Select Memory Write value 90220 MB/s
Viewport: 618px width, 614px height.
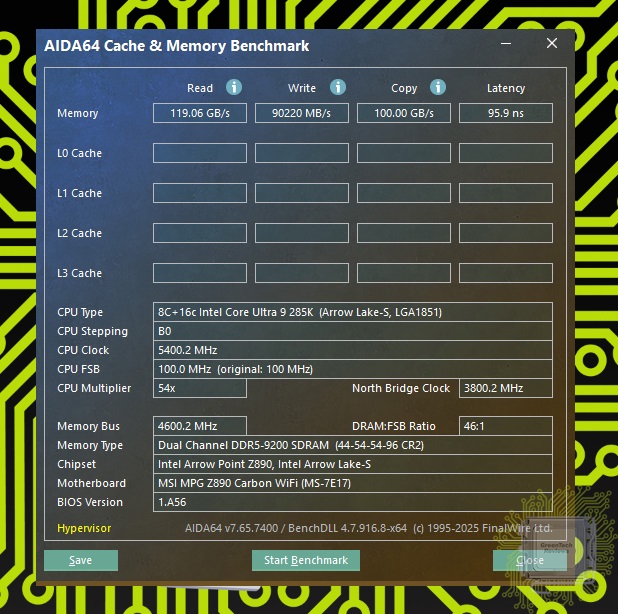302,113
